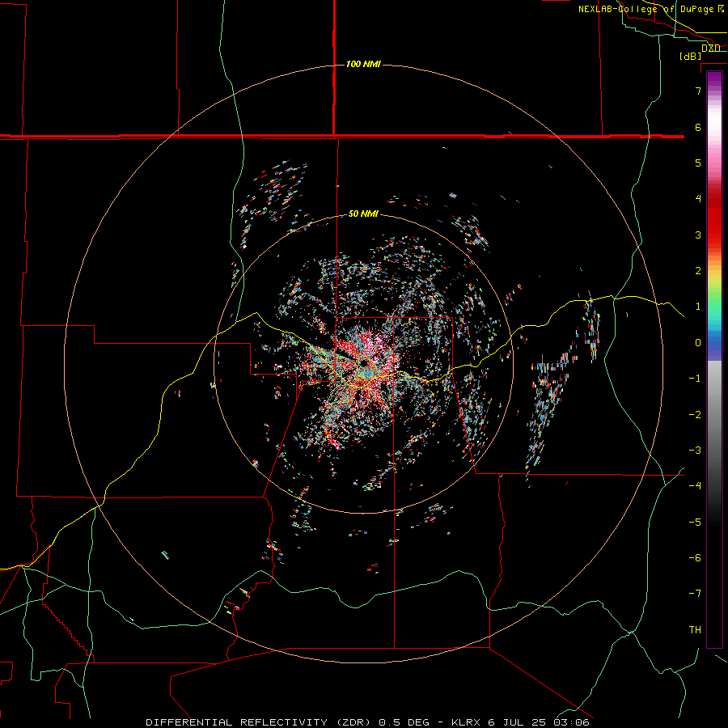The image size is (728, 728).
Task: Click the DZD product label
Action: tap(710, 48)
